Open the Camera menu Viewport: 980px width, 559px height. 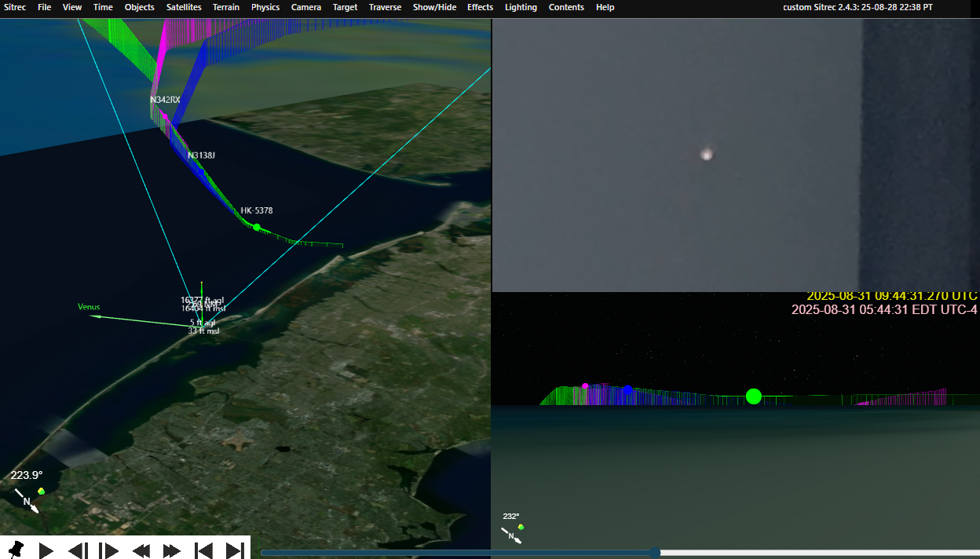[305, 7]
